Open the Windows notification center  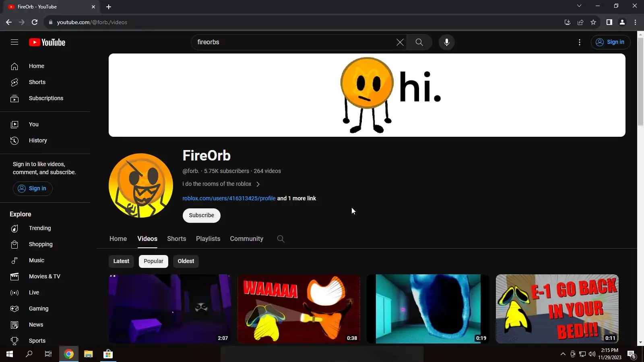632,354
